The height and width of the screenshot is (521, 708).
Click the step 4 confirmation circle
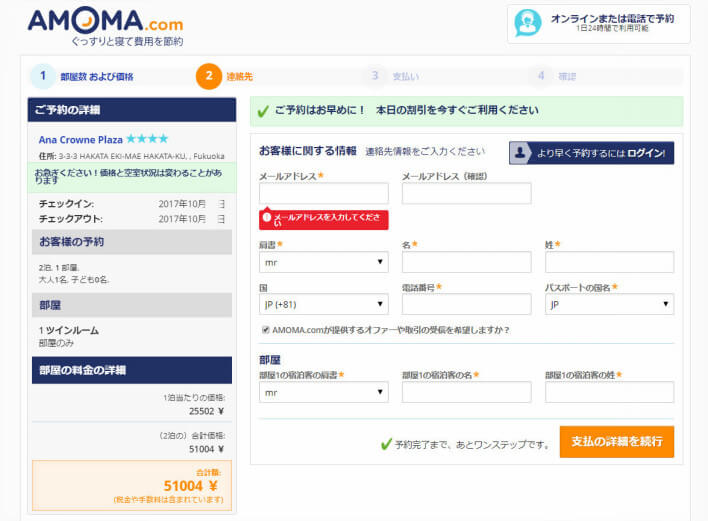coord(542,76)
